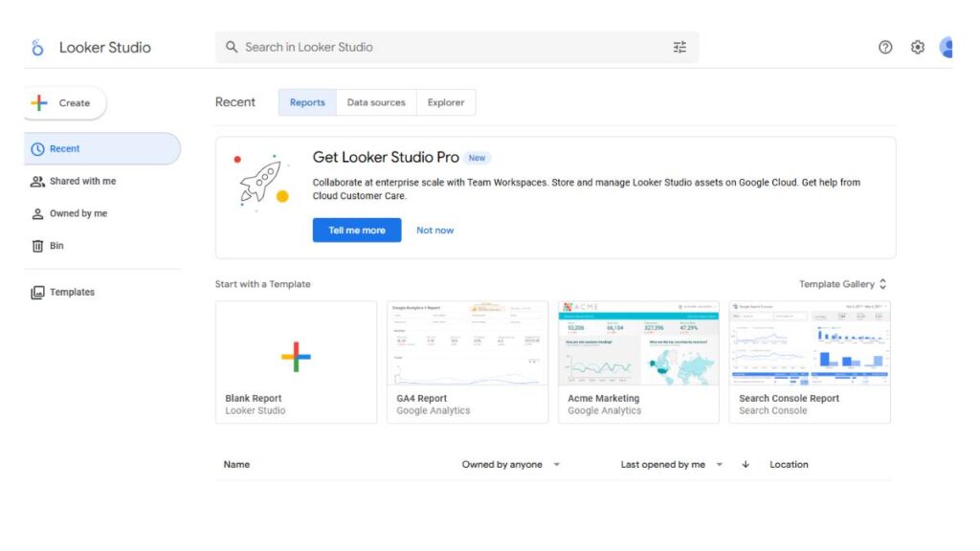Click the Owned by me person icon
980x551 pixels.
(x=37, y=213)
